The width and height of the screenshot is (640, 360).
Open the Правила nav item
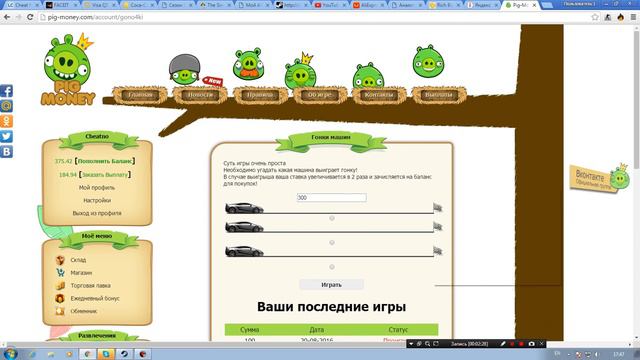click(260, 95)
